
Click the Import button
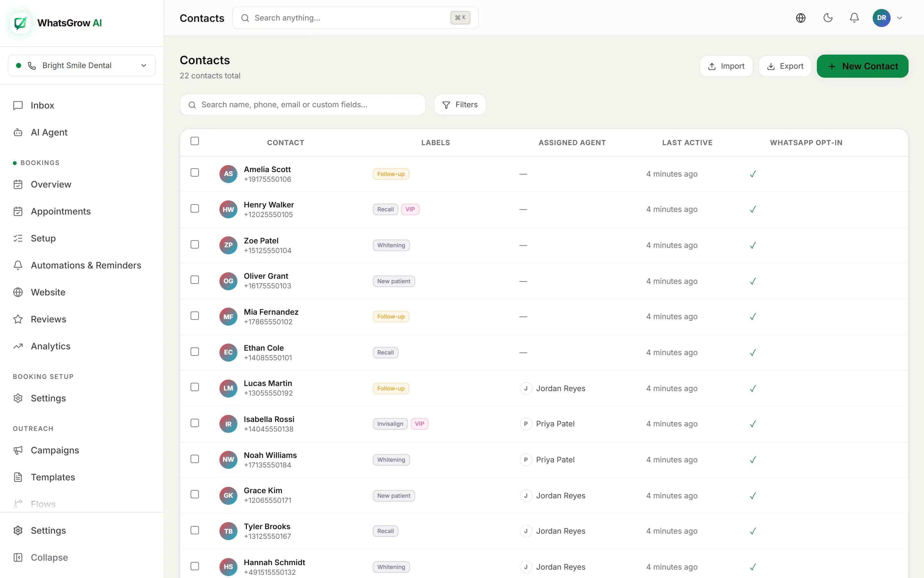coord(726,66)
